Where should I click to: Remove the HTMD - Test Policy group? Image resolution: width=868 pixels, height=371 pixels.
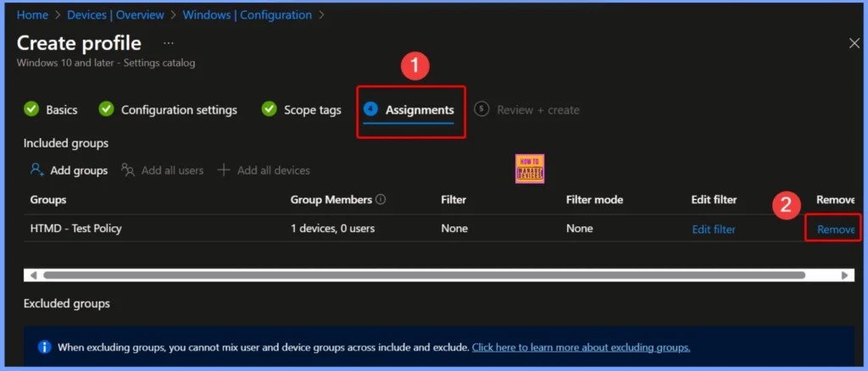coord(836,229)
